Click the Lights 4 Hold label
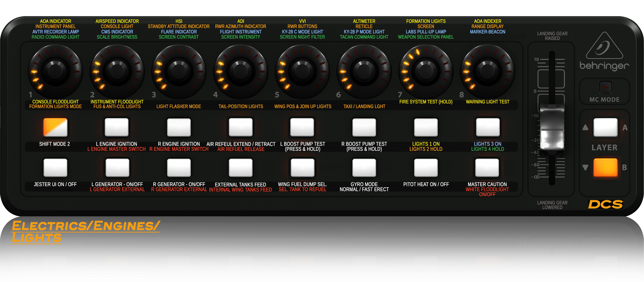 488,149
